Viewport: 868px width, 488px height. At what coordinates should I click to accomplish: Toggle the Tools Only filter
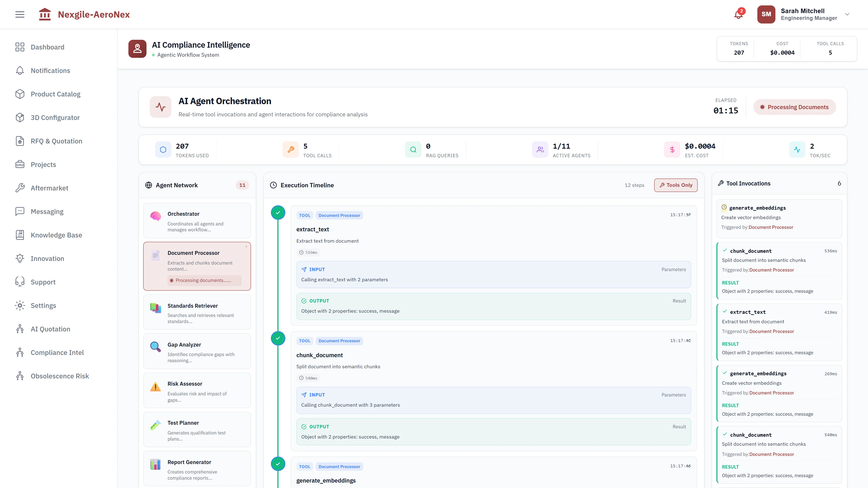[x=675, y=185]
